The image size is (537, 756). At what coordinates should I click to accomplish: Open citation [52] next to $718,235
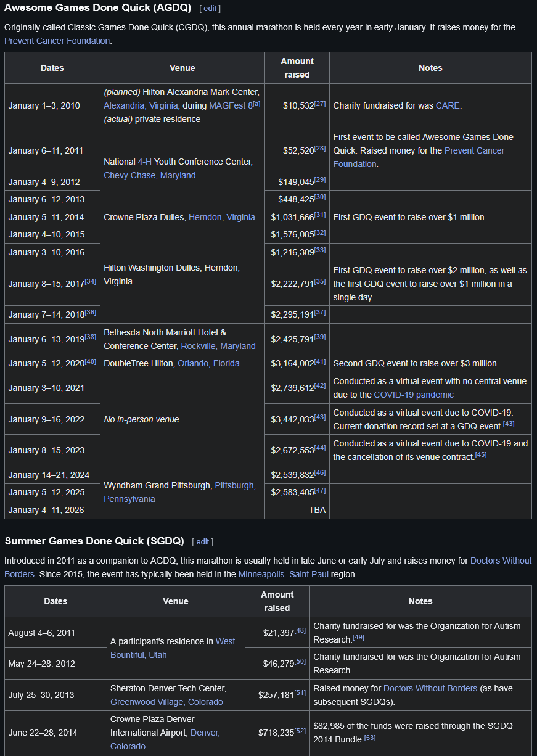pos(300,731)
